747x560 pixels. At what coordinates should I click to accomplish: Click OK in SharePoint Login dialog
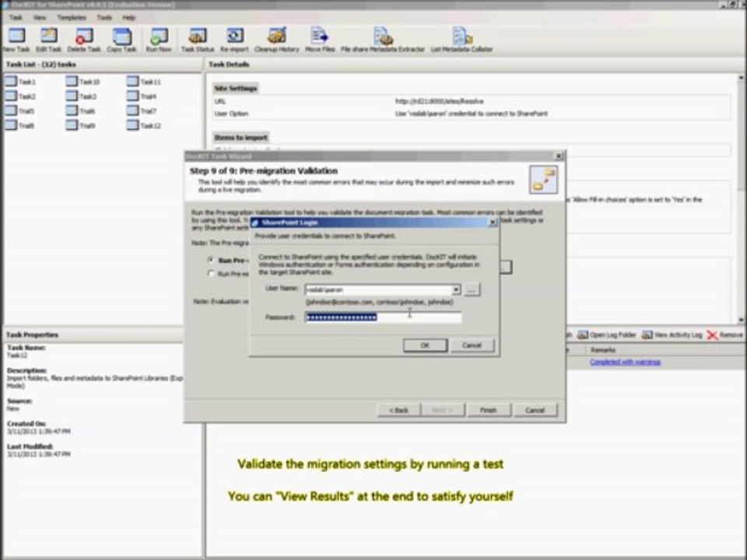[425, 345]
